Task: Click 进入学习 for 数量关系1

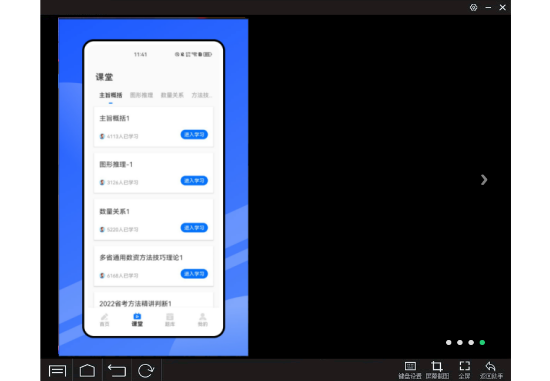Action: (x=194, y=228)
